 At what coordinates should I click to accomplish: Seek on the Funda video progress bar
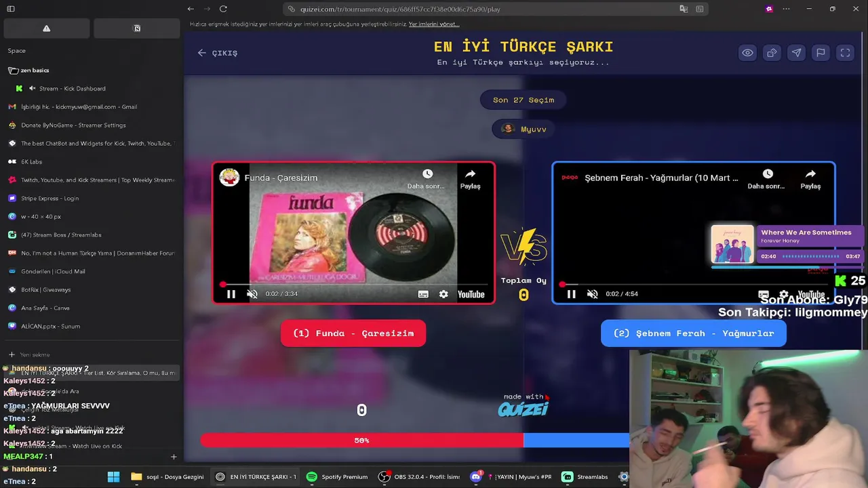(x=354, y=285)
